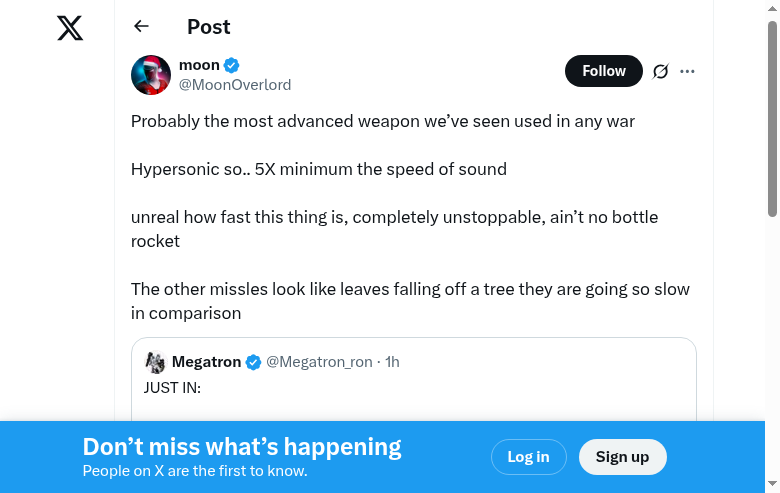The height and width of the screenshot is (493, 780).
Task: Click the X logo
Action: click(x=70, y=28)
